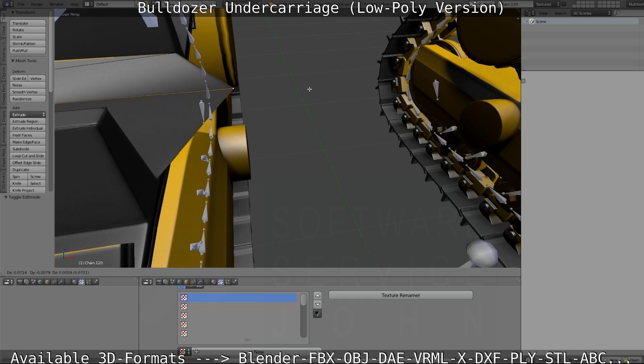Add a new texture with plus icon
The width and height of the screenshot is (644, 364).
(197, 352)
